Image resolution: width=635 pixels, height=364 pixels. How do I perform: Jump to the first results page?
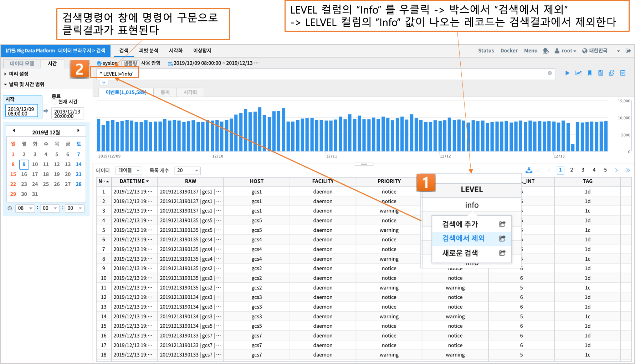point(538,170)
